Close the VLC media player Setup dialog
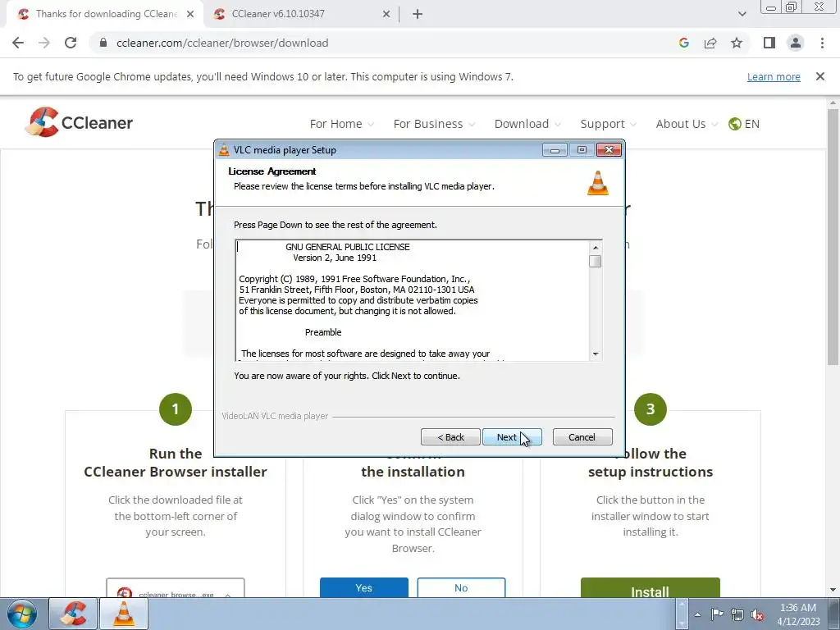840x630 pixels. point(609,150)
